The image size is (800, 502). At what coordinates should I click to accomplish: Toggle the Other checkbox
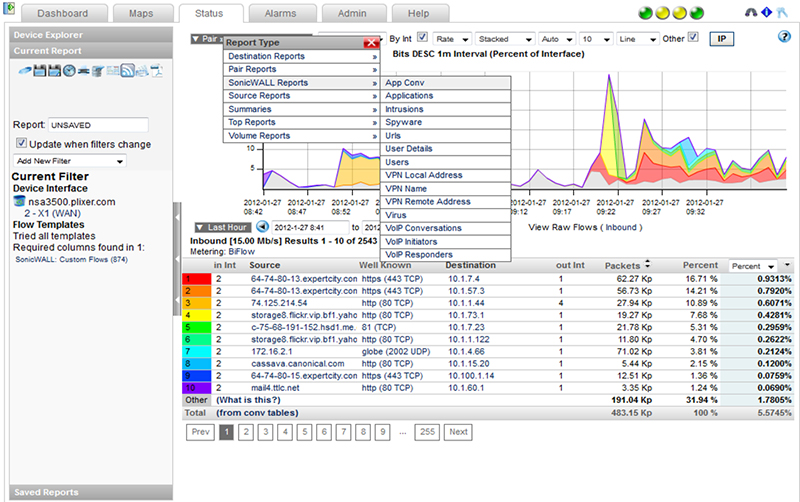693,37
